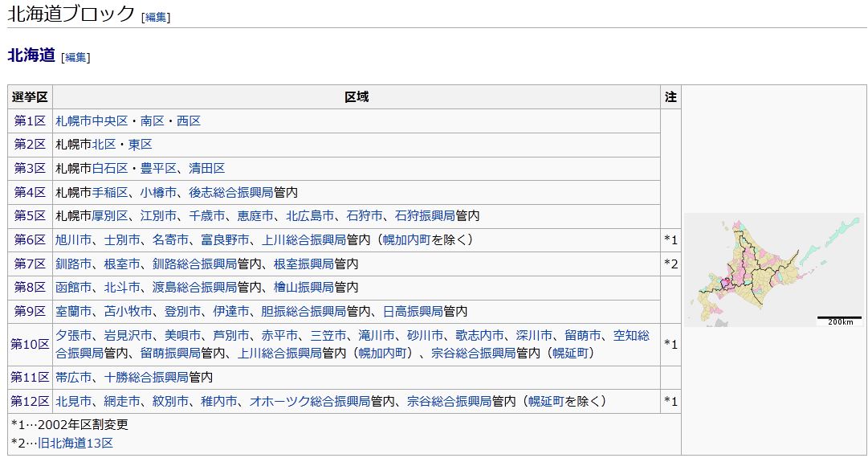Viewport: 868px width, 458px height.
Task: Follow 名寄市 link
Action: point(170,239)
